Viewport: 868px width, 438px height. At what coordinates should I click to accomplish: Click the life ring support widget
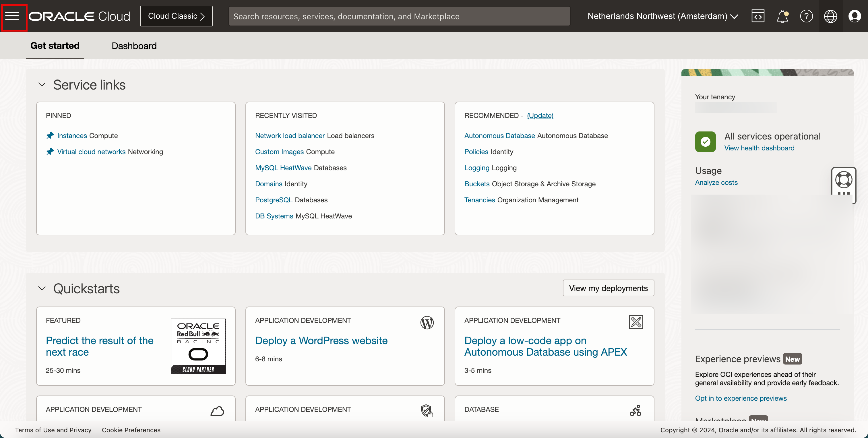(843, 181)
